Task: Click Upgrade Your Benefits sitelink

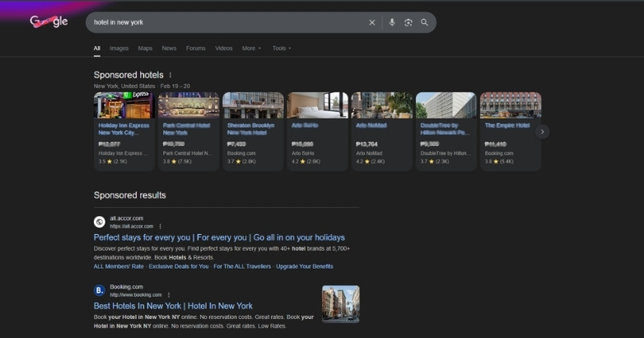Action: click(x=305, y=266)
